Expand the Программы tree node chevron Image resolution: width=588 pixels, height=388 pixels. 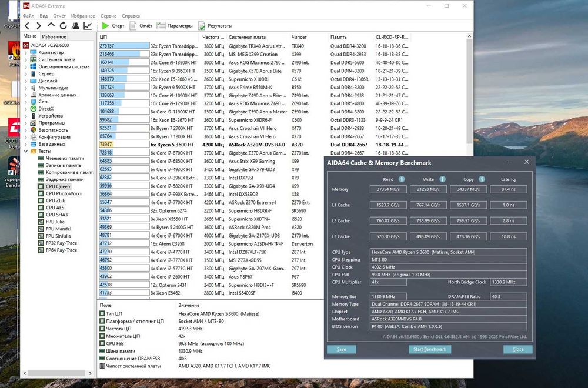(26, 123)
